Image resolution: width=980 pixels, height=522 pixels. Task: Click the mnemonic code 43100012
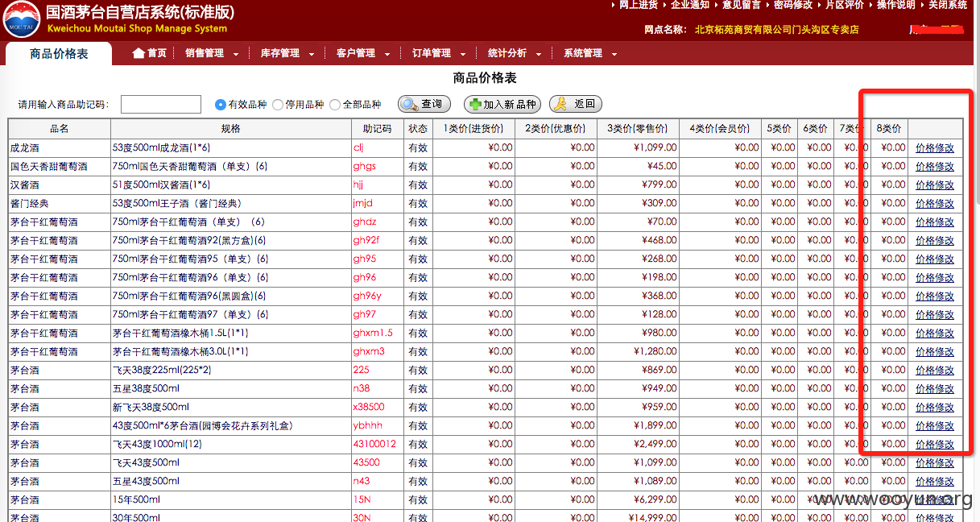(374, 445)
